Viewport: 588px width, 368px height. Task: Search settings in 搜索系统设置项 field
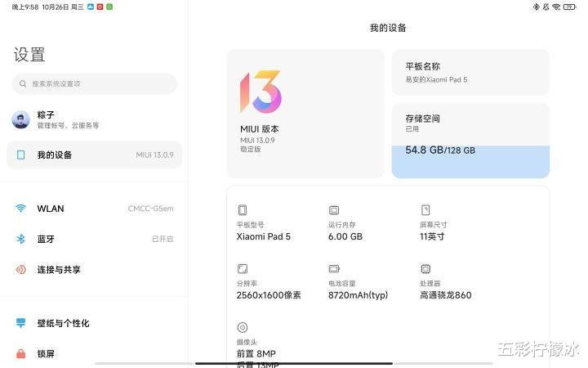pos(95,83)
